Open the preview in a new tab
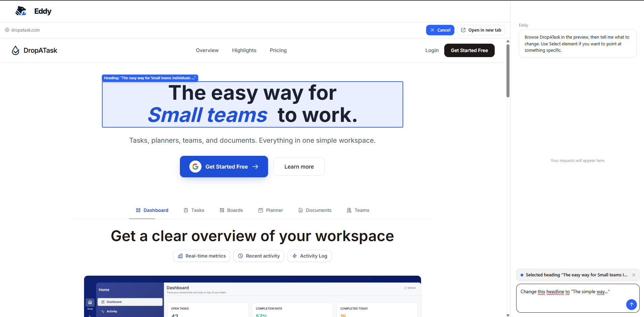Screen dimensions: 644x317 click(x=481, y=30)
